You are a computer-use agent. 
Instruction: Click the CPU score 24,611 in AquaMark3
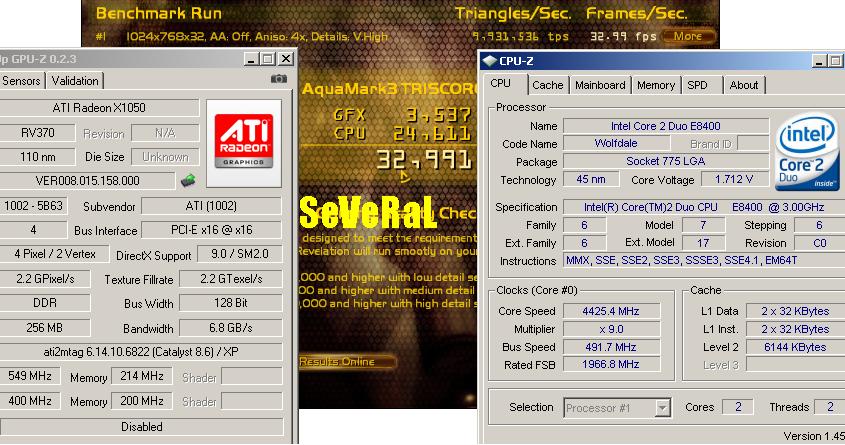[432, 133]
